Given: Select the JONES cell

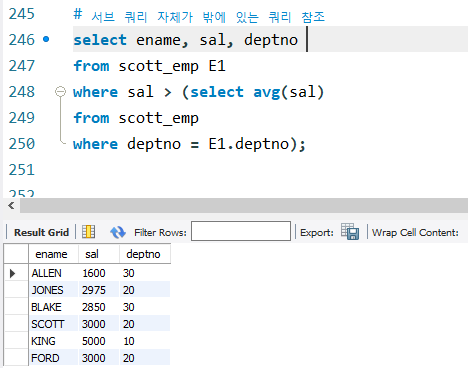Looking at the screenshot, I should pyautogui.click(x=53, y=290).
